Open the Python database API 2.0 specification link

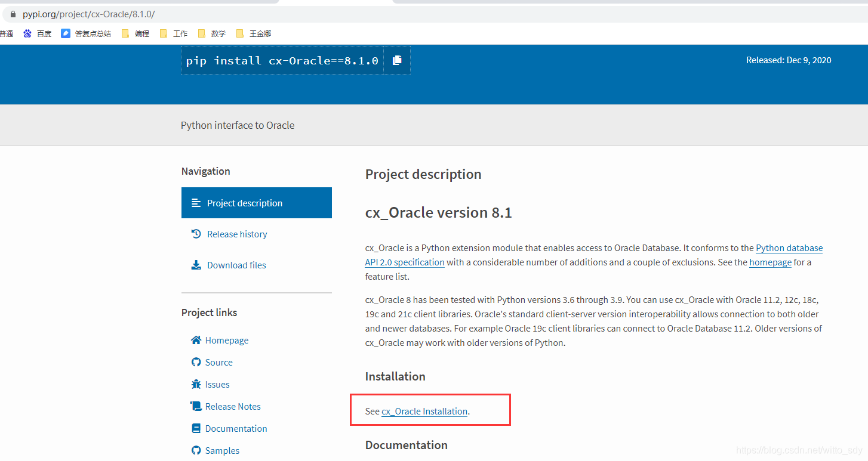point(789,248)
